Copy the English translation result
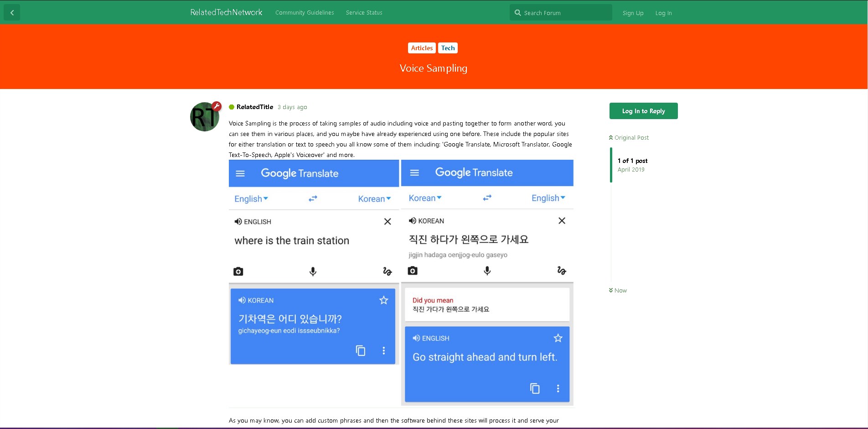 535,388
